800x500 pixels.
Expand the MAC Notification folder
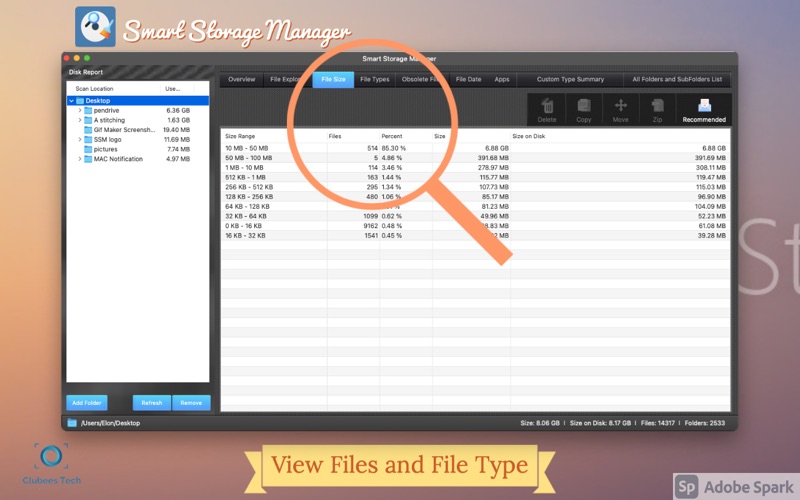[x=80, y=159]
